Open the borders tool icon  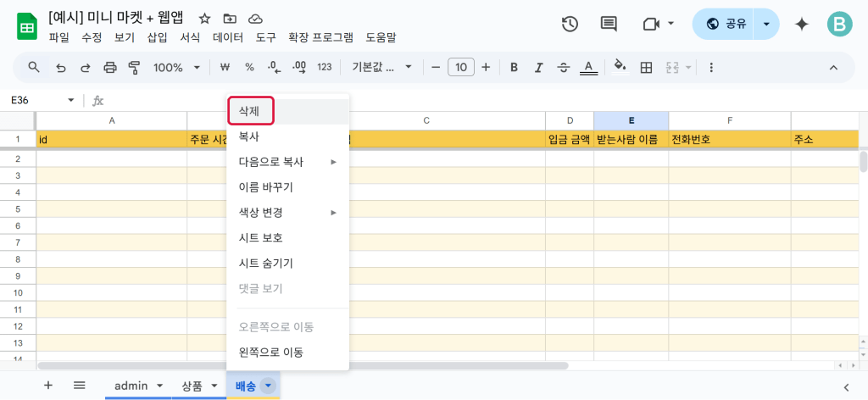[646, 67]
